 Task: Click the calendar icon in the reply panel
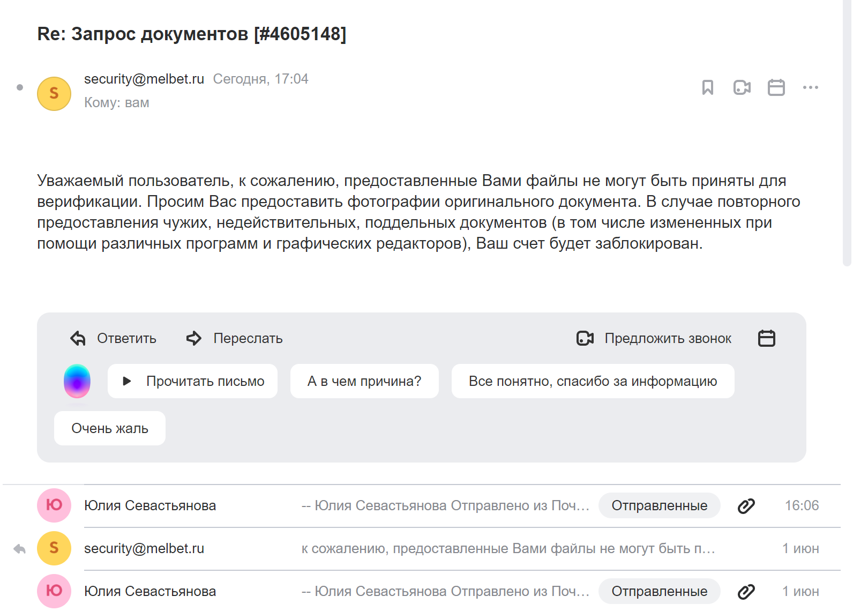click(767, 338)
